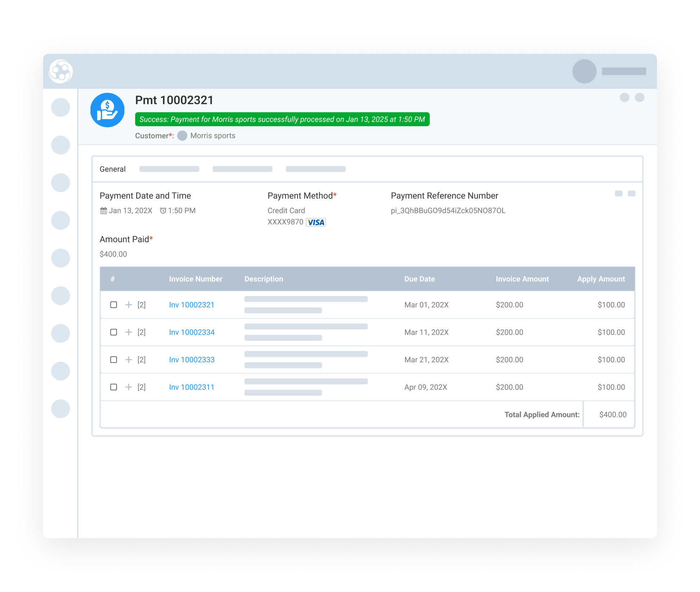Select the app logo in the top bar
The image size is (700, 592).
(61, 71)
